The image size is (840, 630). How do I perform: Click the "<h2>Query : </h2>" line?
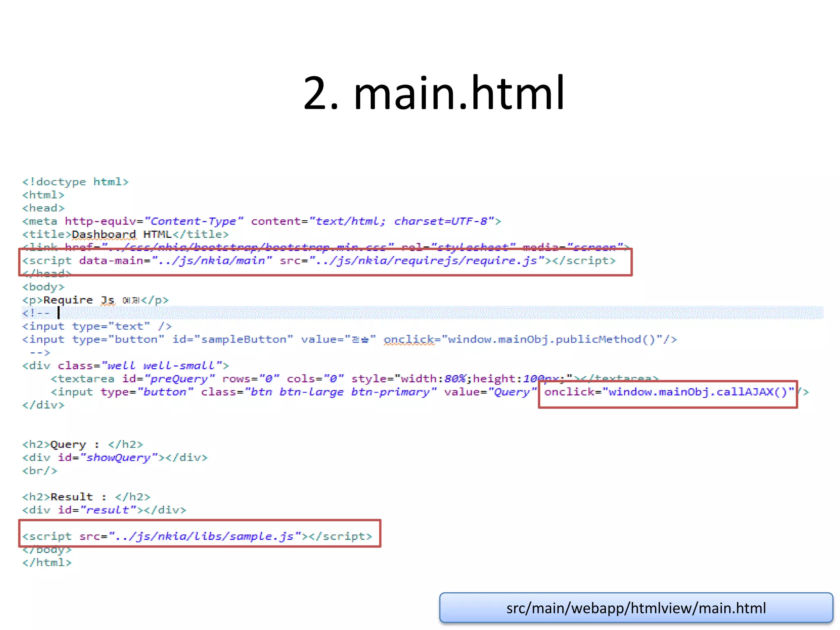[83, 444]
